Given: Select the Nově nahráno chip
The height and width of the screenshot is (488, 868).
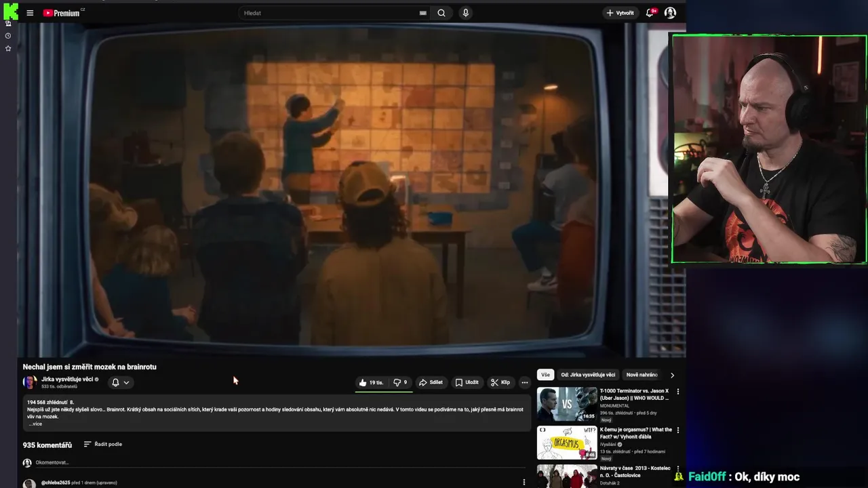Looking at the screenshot, I should (x=642, y=375).
